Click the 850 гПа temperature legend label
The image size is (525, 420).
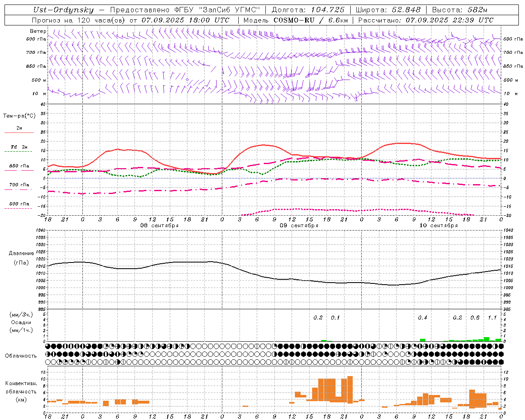[x=19, y=166]
